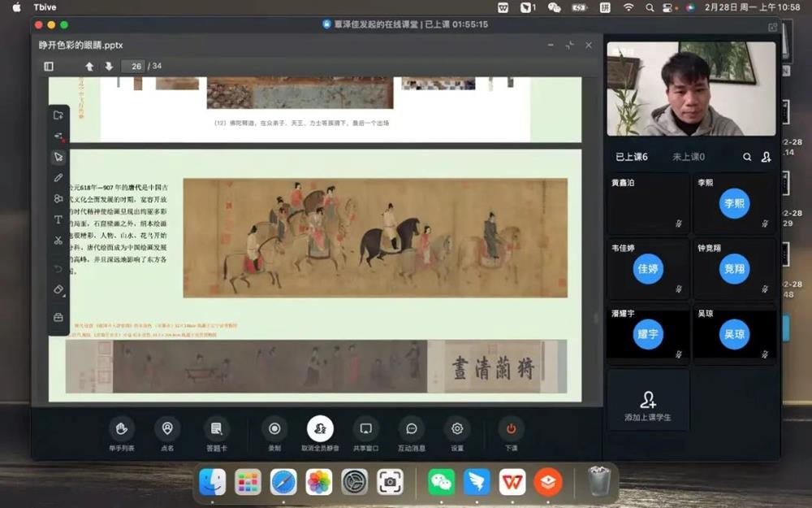
Task: Click the horse-riding painting on the slide
Action: [375, 238]
